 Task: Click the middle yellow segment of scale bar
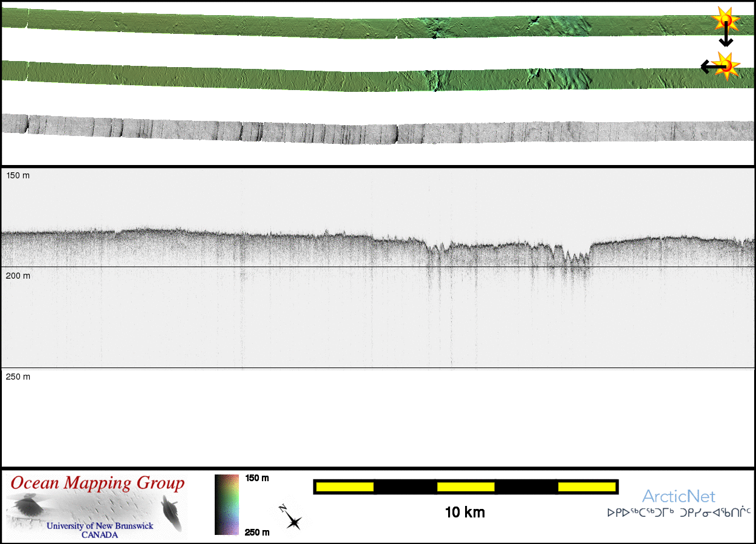click(x=465, y=487)
